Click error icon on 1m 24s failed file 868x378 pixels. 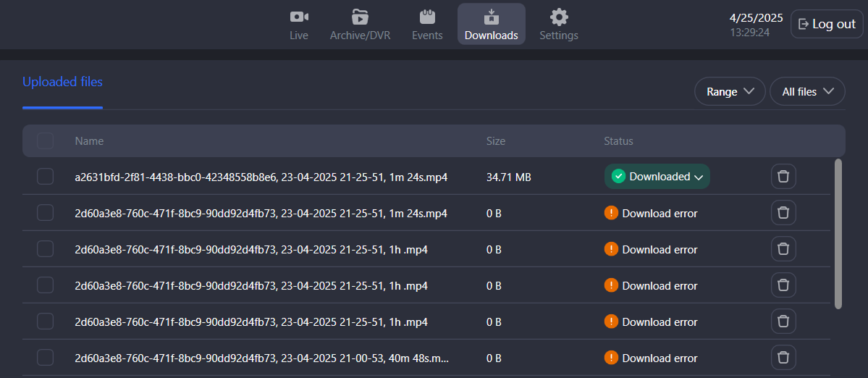(611, 213)
